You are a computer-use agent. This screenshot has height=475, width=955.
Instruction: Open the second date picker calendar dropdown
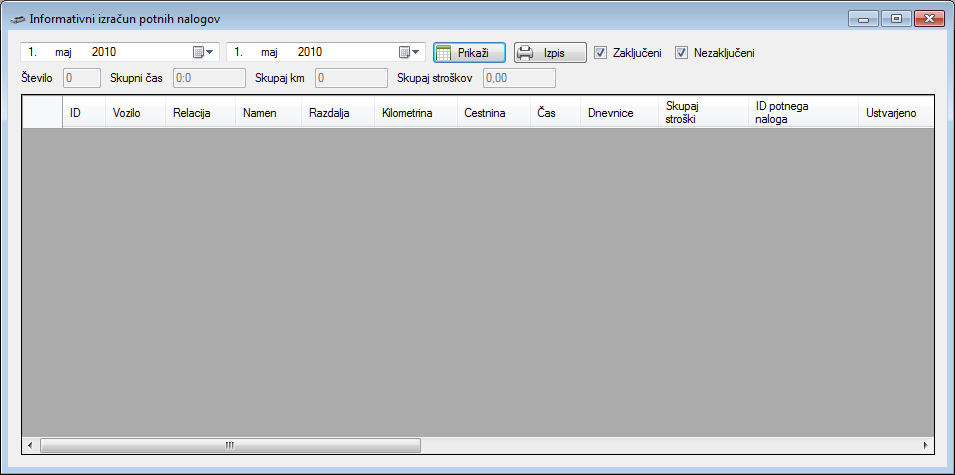[410, 52]
